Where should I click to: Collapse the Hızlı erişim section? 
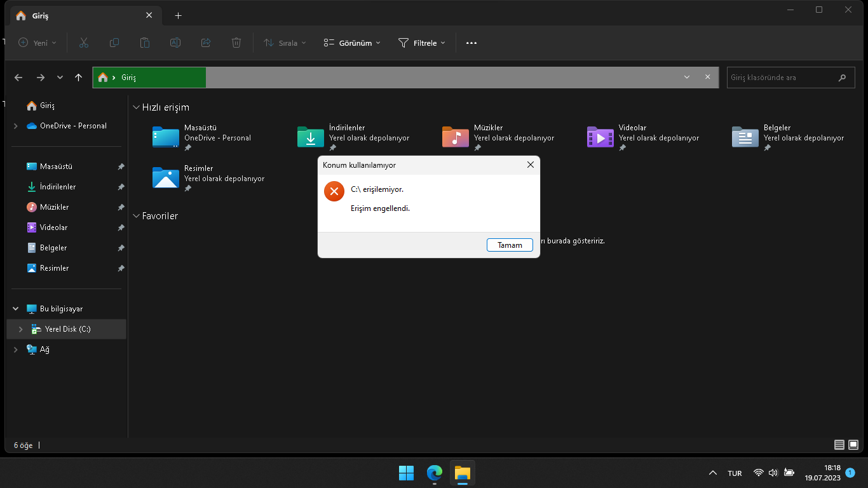136,107
